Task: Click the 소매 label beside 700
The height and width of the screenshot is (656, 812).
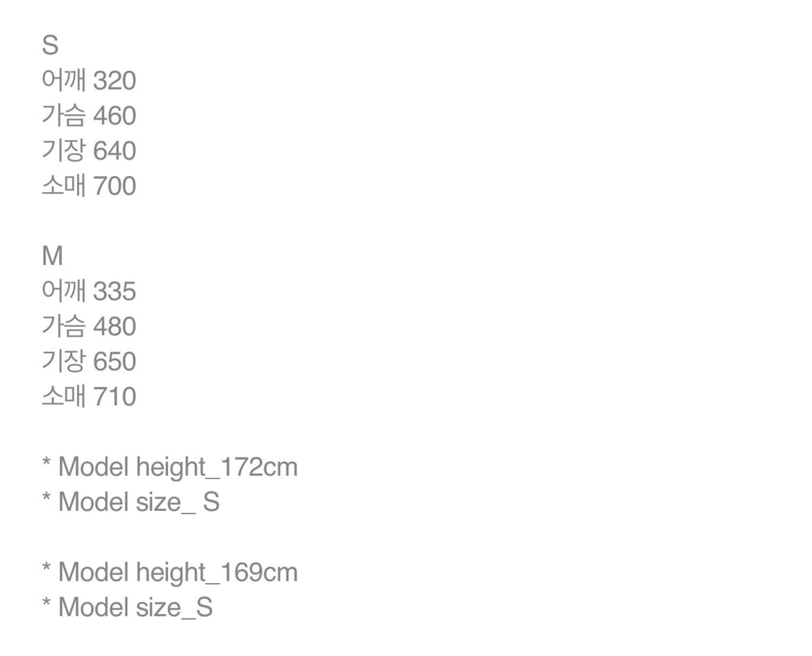Action: tap(64, 186)
